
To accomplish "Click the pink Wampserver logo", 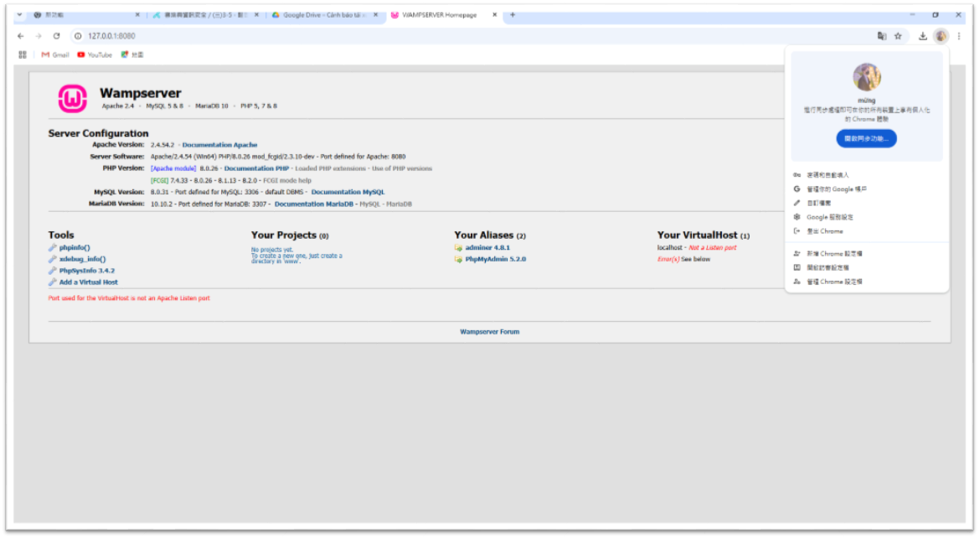I will click(72, 99).
